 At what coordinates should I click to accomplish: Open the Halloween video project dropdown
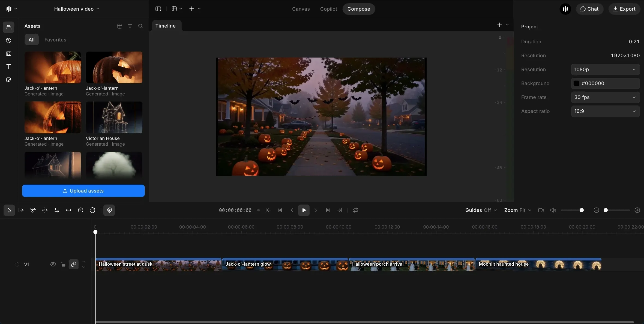click(x=77, y=9)
